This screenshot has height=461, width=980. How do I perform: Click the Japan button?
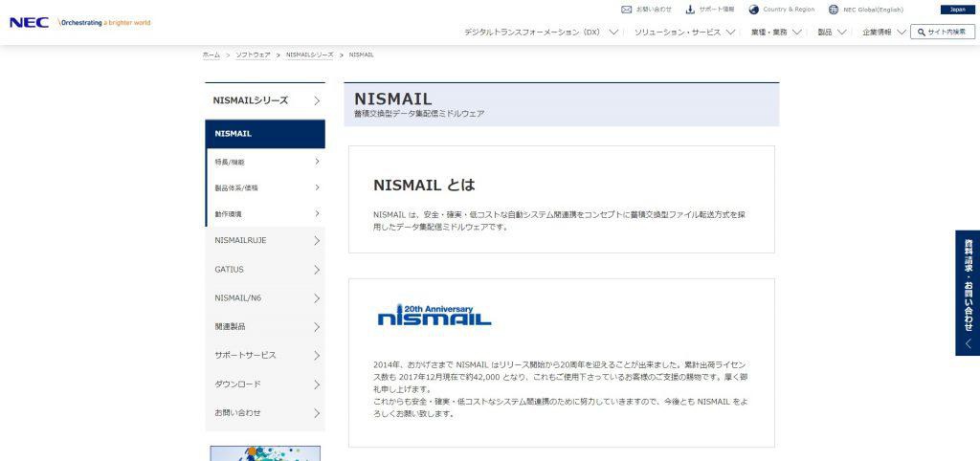[x=957, y=10]
